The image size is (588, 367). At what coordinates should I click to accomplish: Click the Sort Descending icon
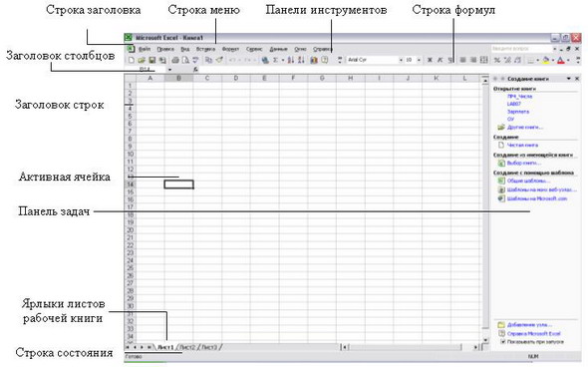click(301, 60)
